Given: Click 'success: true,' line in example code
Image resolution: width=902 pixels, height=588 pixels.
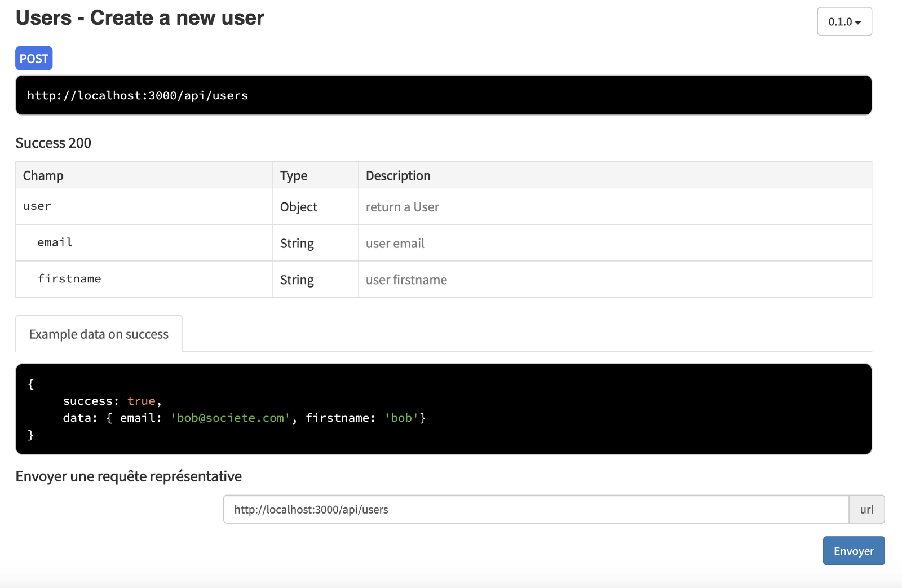Looking at the screenshot, I should 112,401.
